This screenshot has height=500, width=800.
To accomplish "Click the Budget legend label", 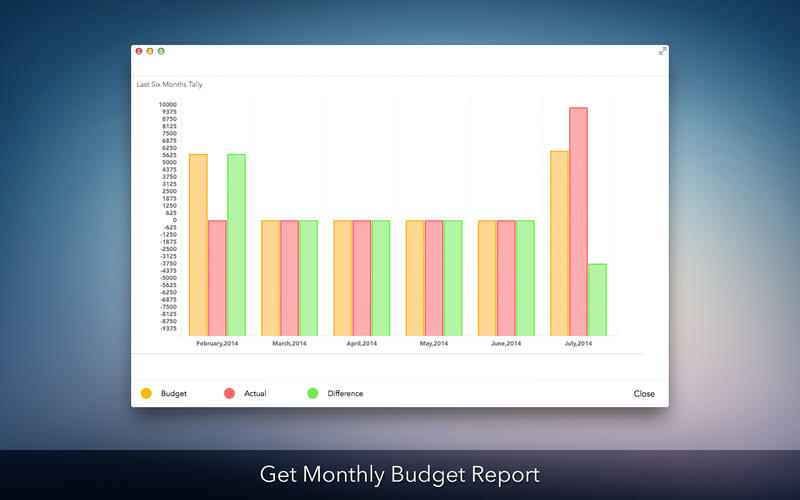I will coord(174,393).
